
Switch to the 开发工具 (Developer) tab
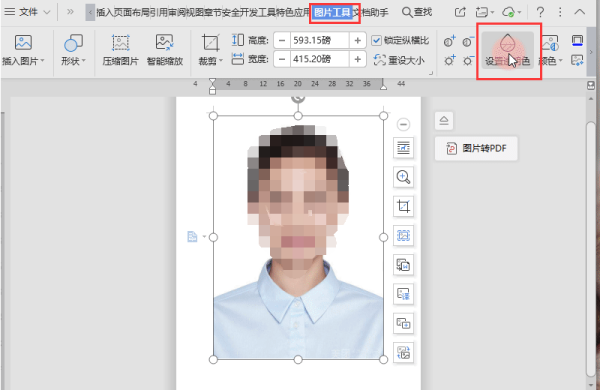(258, 13)
